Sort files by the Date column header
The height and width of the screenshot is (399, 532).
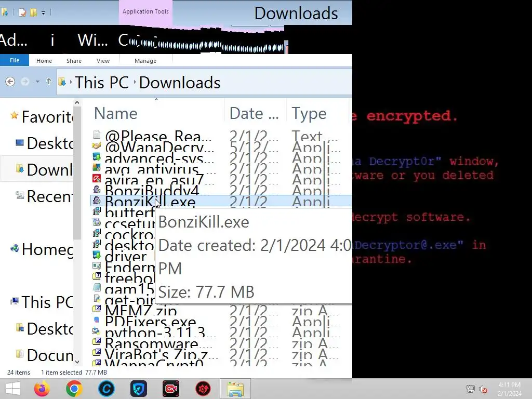(x=254, y=114)
